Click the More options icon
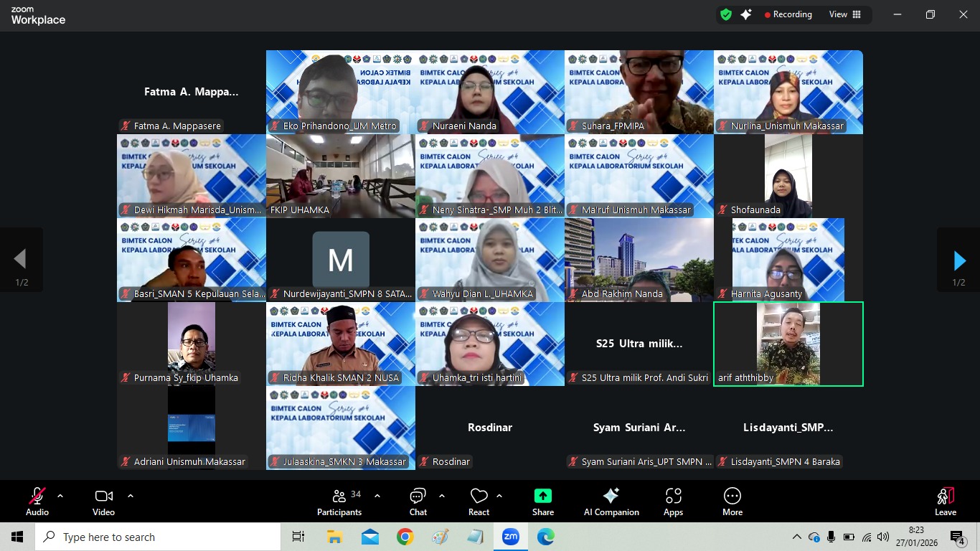980x551 pixels. point(732,501)
